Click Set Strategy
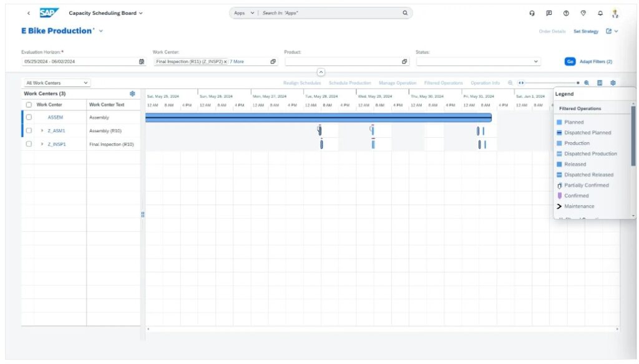 pos(585,31)
